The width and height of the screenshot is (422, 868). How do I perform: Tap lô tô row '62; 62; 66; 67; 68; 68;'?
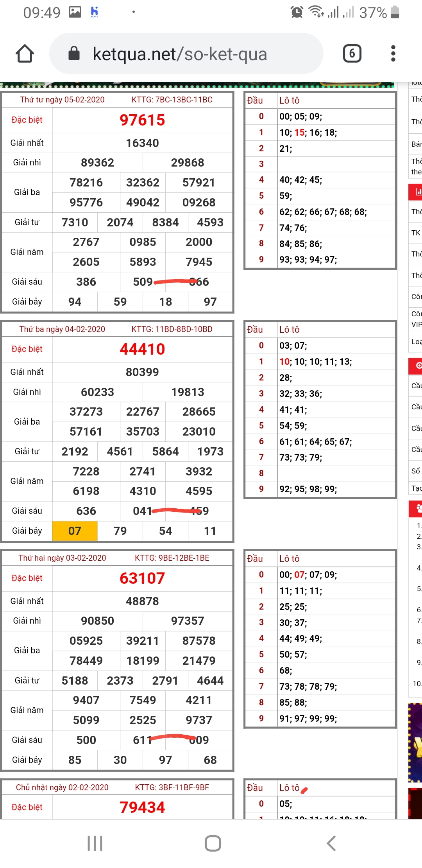pyautogui.click(x=323, y=212)
